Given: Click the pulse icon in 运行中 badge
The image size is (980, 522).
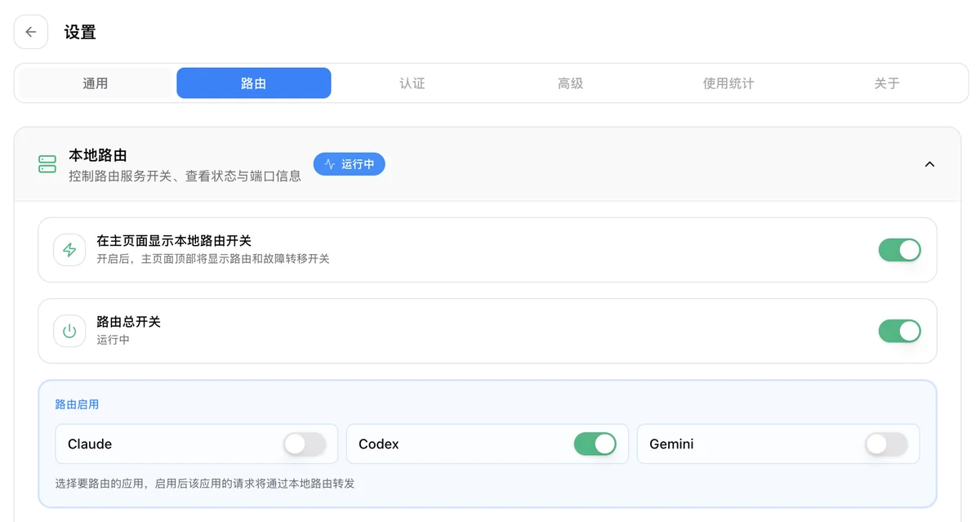Looking at the screenshot, I should pos(330,164).
